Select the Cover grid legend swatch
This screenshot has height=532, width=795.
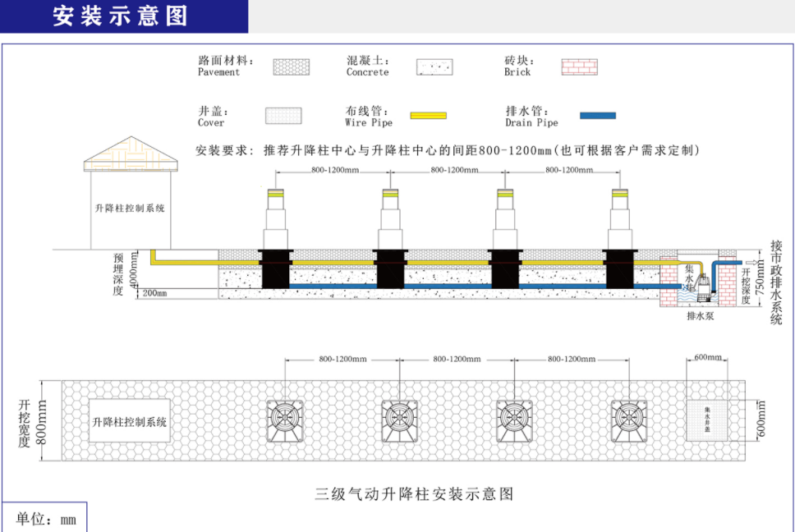[x=283, y=116]
